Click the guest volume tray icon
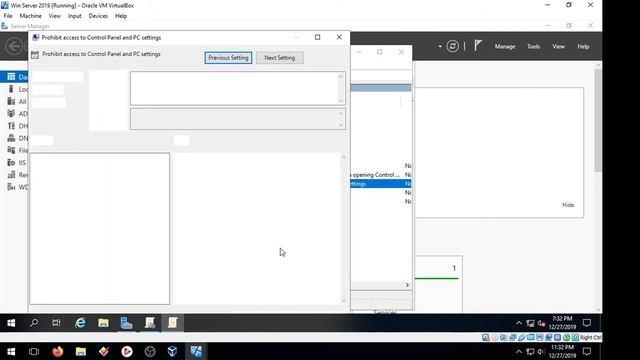This screenshot has height=360, width=640. click(x=542, y=323)
